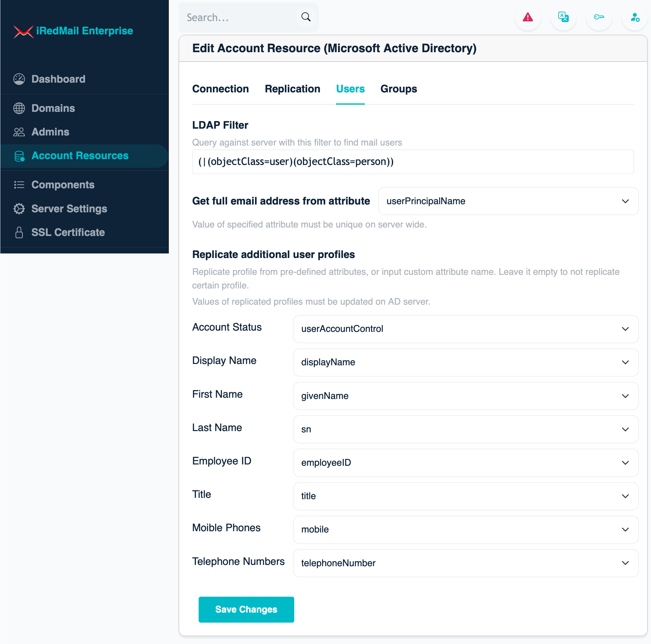Viewport: 651px width, 644px height.
Task: Switch to the Connection tab
Action: coord(220,89)
